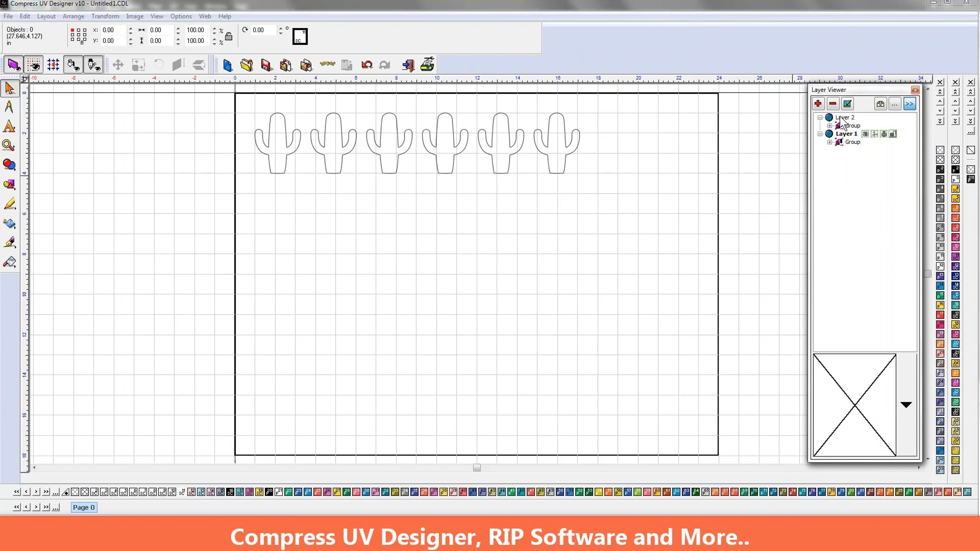The height and width of the screenshot is (551, 980).
Task: Save the document with red floppy icon
Action: pos(266,65)
